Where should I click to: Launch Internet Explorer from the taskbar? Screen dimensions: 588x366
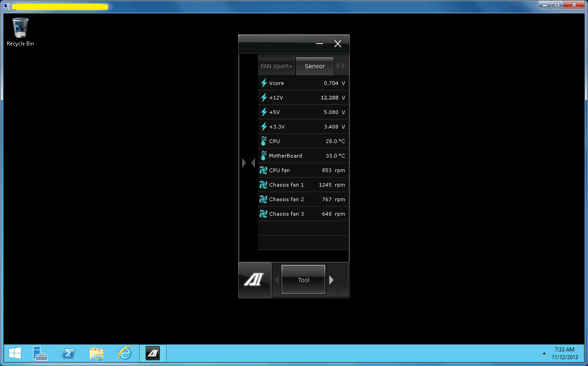125,353
